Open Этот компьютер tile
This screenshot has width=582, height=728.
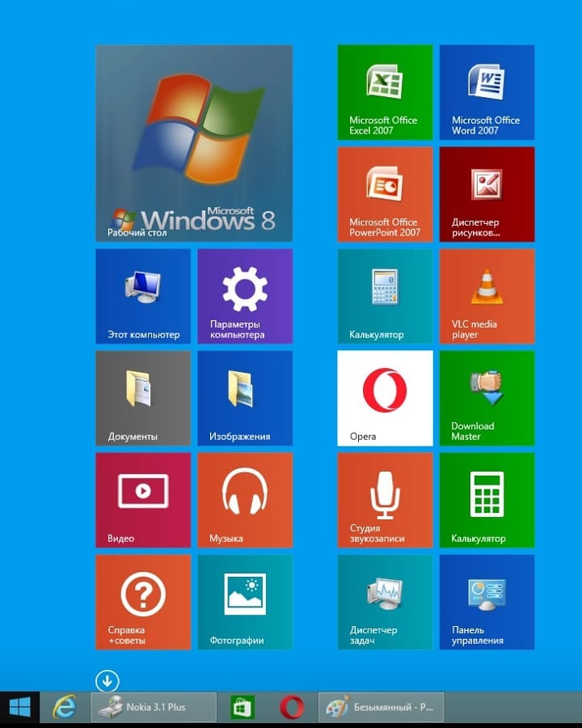coord(143,296)
